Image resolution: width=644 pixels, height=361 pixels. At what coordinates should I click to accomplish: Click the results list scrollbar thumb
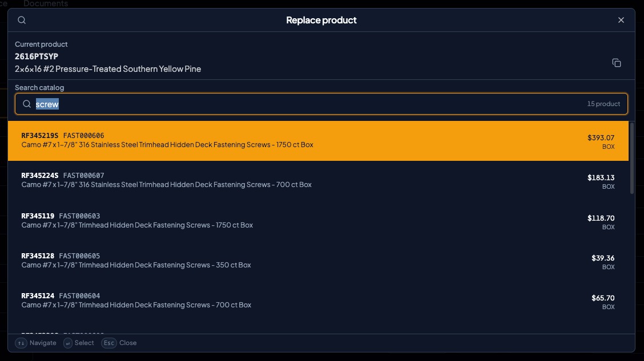point(632,158)
